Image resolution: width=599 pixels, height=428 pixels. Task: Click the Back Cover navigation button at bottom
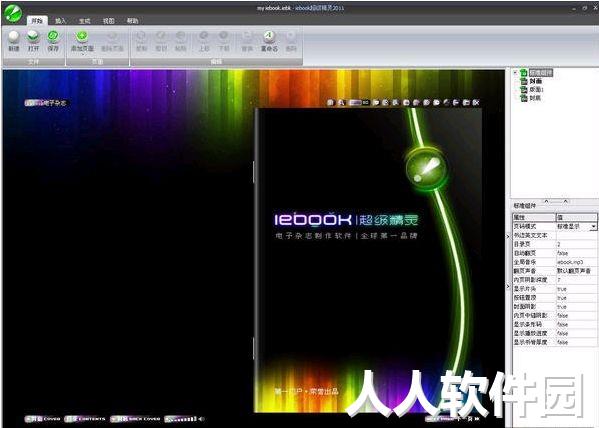pos(135,419)
